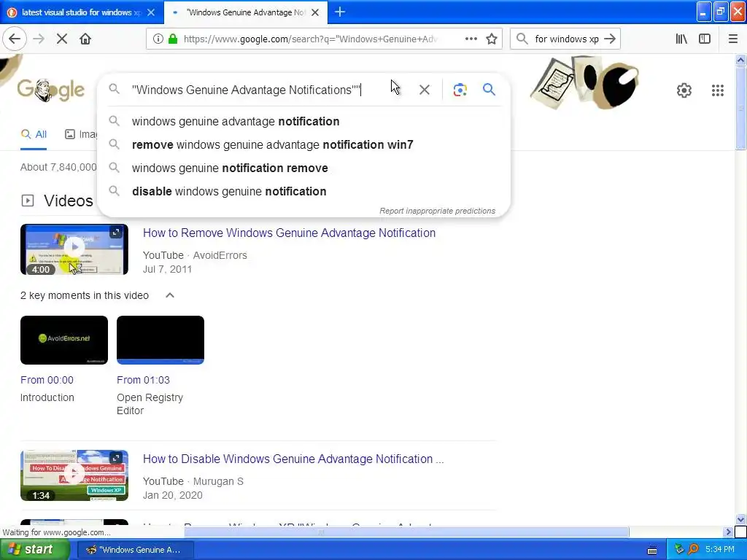Clear the Google search box text
Screen dimensions: 747x560
click(x=425, y=90)
